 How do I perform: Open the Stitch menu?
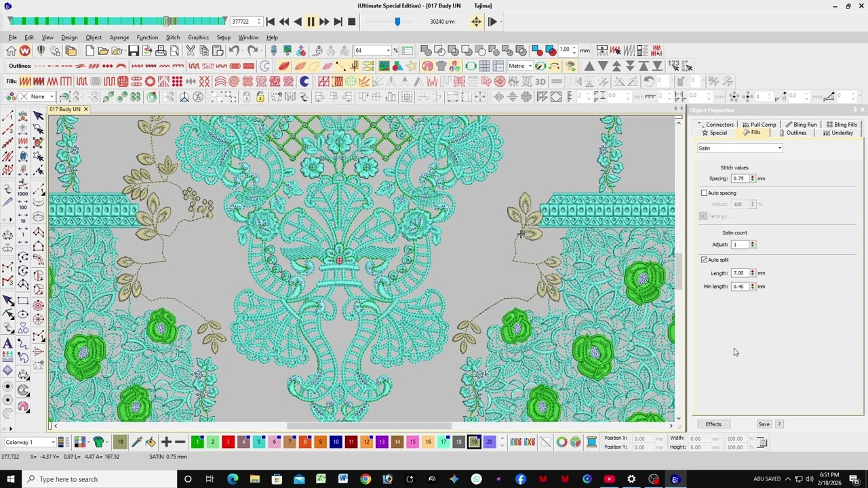point(173,37)
